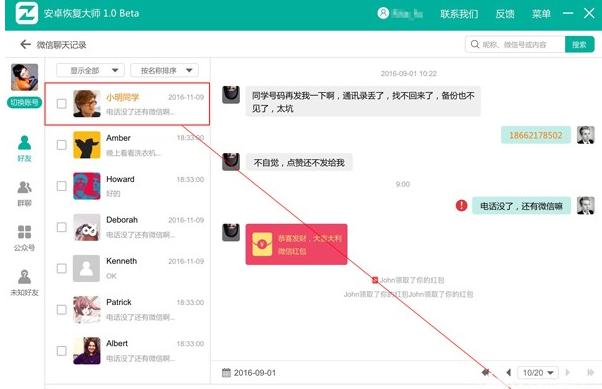Minimize the application window
The height and width of the screenshot is (389, 602).
pos(568,13)
